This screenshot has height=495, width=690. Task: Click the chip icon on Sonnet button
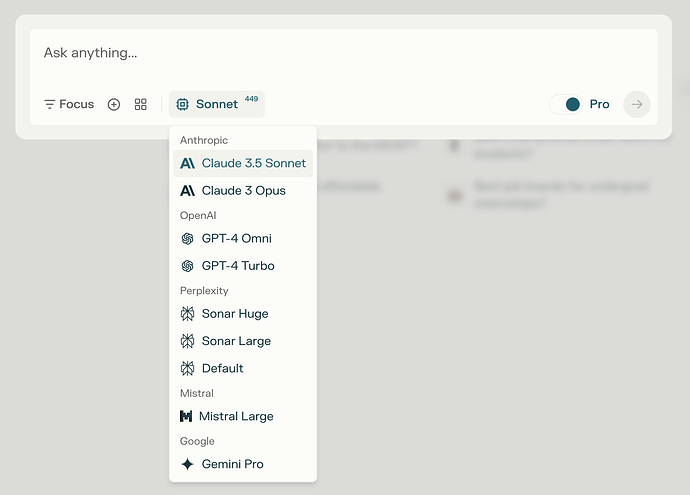pyautogui.click(x=183, y=104)
